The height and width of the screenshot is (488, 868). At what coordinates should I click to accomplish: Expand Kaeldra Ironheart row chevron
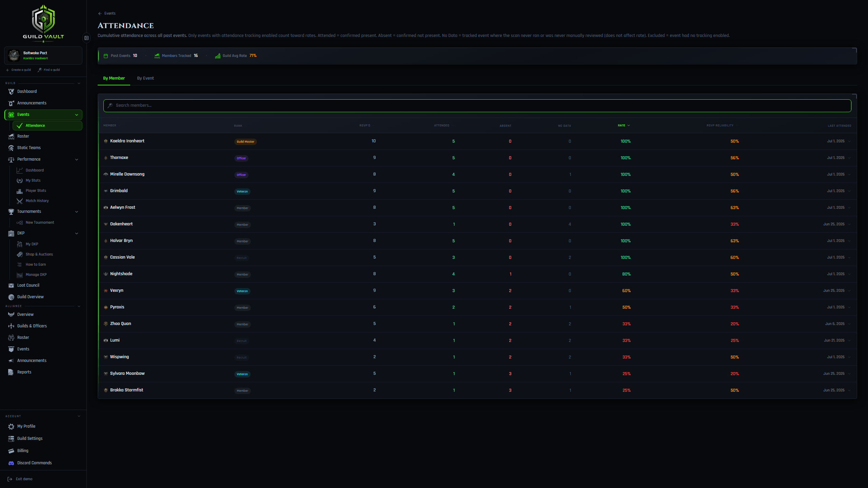click(x=849, y=141)
